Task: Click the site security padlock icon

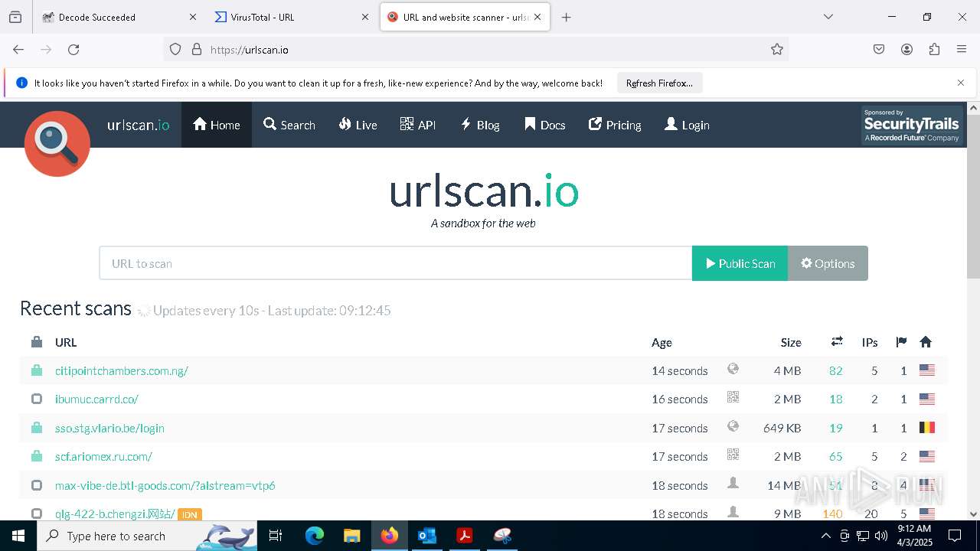Action: (x=197, y=50)
